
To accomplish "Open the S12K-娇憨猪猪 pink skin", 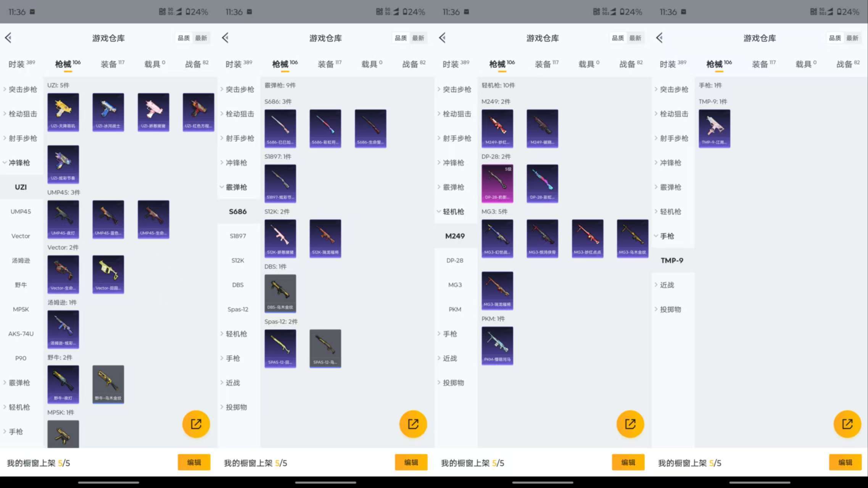I will coord(280,238).
